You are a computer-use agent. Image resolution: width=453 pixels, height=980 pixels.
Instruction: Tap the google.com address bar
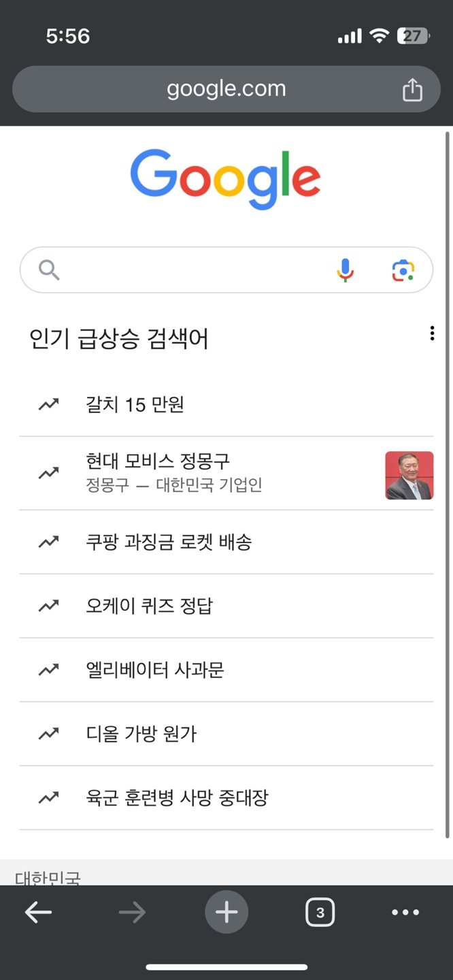(226, 89)
